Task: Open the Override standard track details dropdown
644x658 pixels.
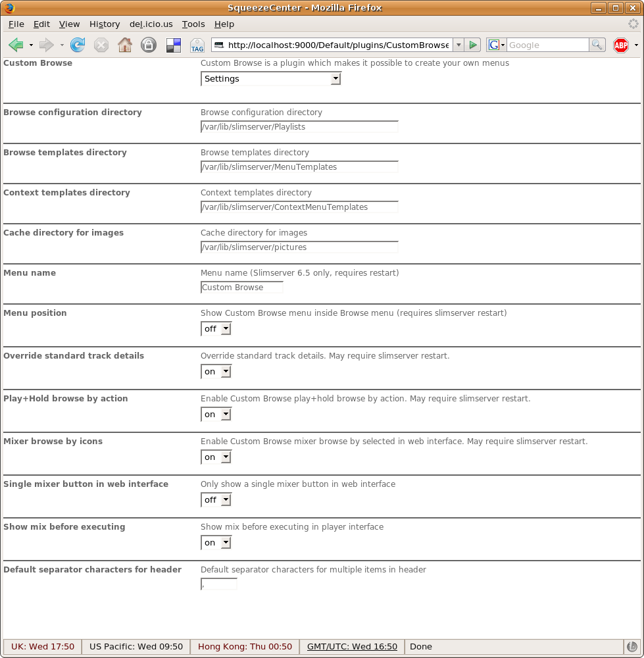Action: [x=216, y=371]
